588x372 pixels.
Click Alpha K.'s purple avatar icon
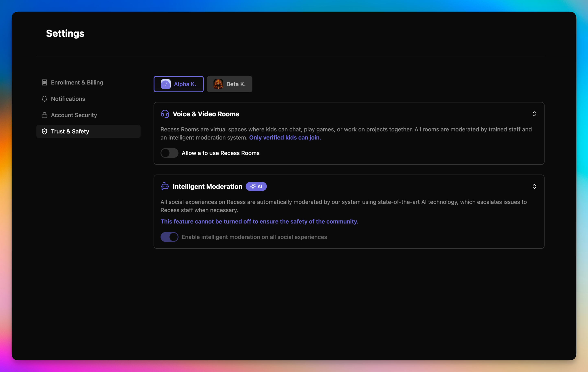(x=166, y=84)
